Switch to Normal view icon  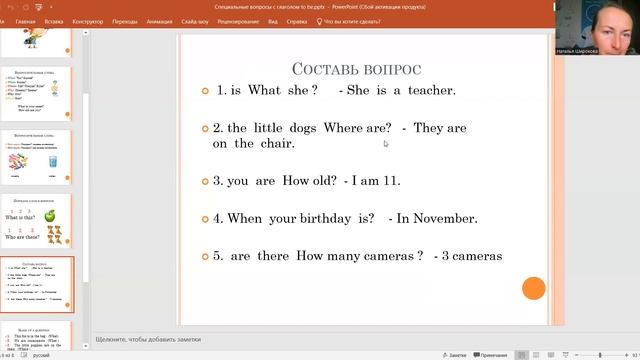point(521,355)
